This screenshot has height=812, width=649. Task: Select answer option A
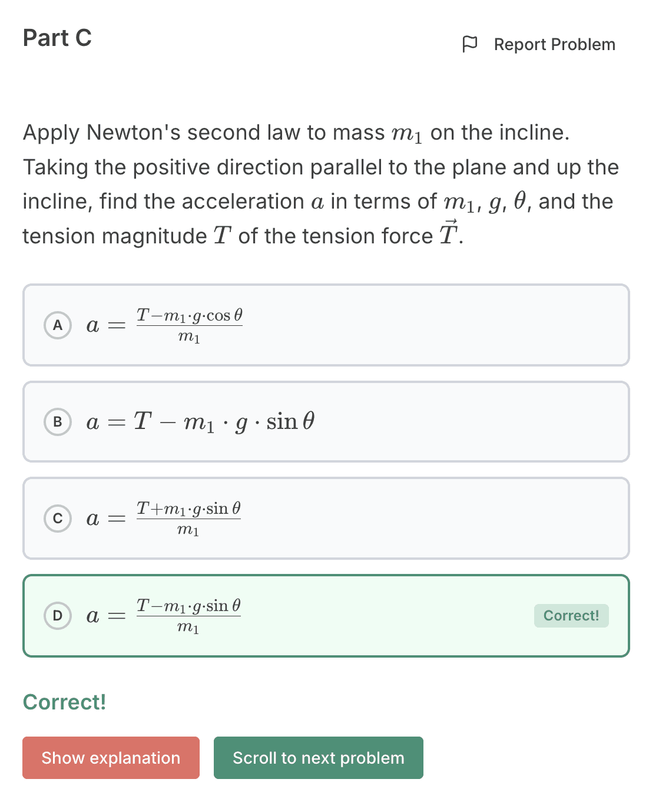click(x=326, y=325)
